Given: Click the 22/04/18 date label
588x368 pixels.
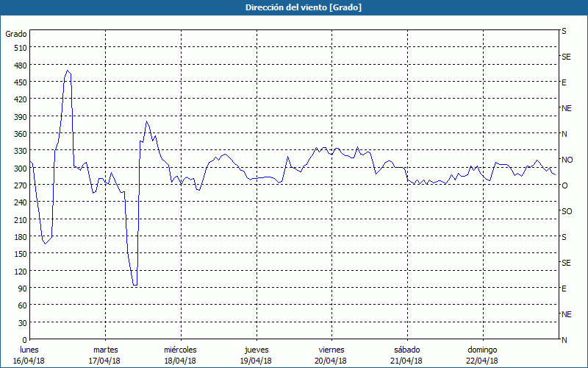Looking at the screenshot, I should pos(482,361).
